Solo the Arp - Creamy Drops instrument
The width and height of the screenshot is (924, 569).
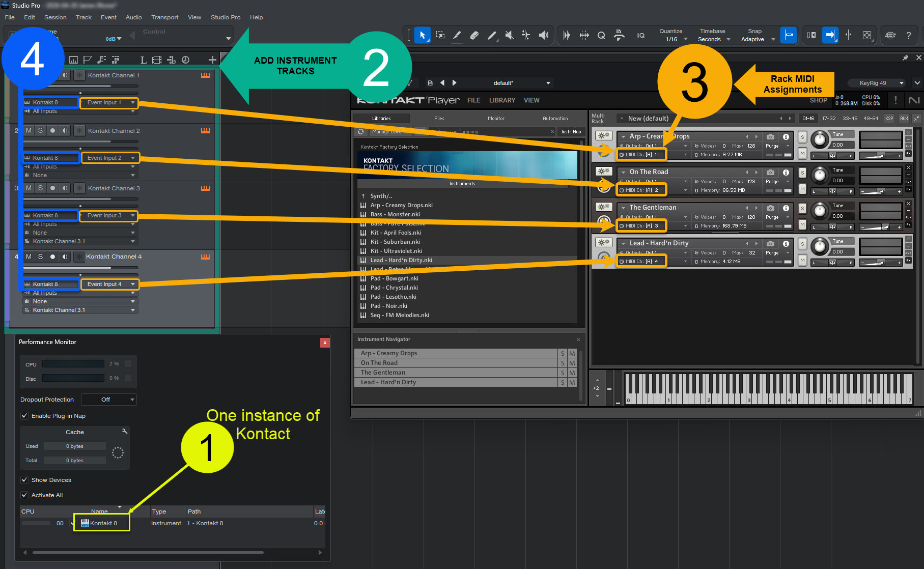[x=803, y=137]
